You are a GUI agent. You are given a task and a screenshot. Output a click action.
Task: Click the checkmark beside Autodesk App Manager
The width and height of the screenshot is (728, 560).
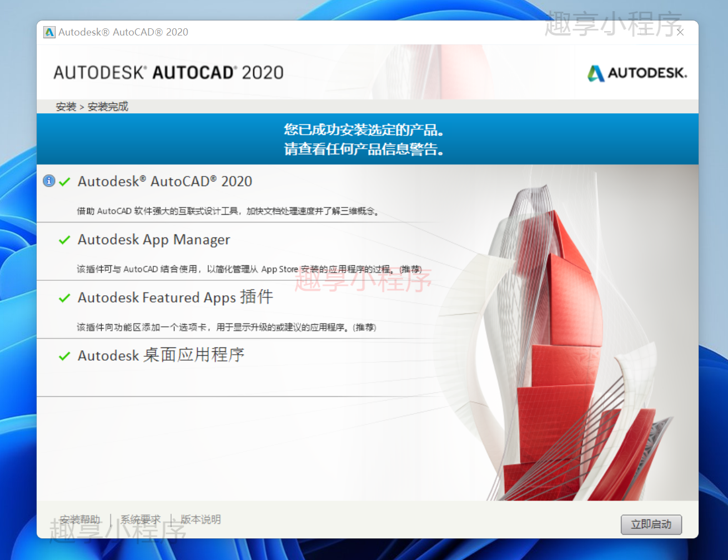click(64, 240)
